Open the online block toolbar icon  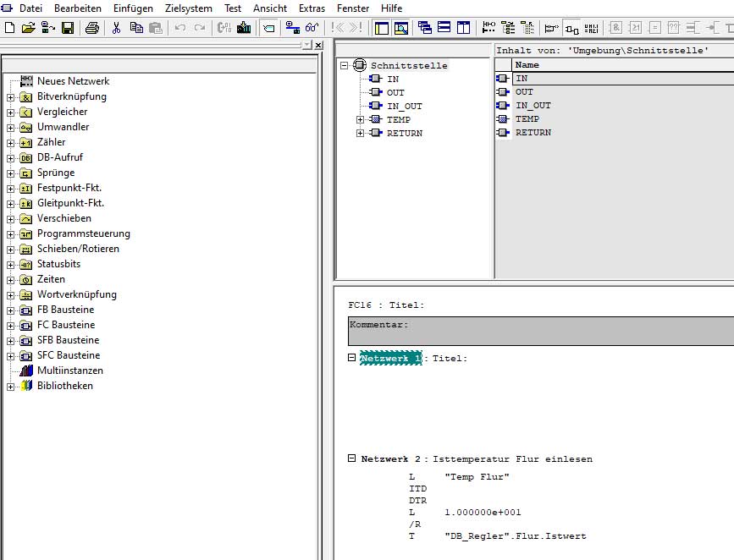pos(47,28)
